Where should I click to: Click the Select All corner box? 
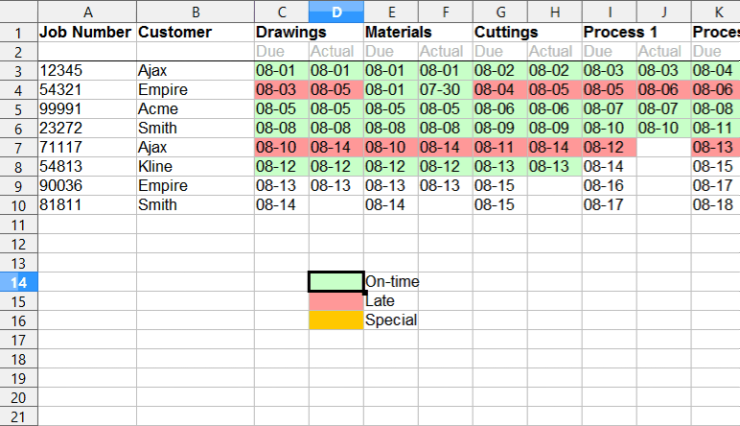pyautogui.click(x=18, y=12)
